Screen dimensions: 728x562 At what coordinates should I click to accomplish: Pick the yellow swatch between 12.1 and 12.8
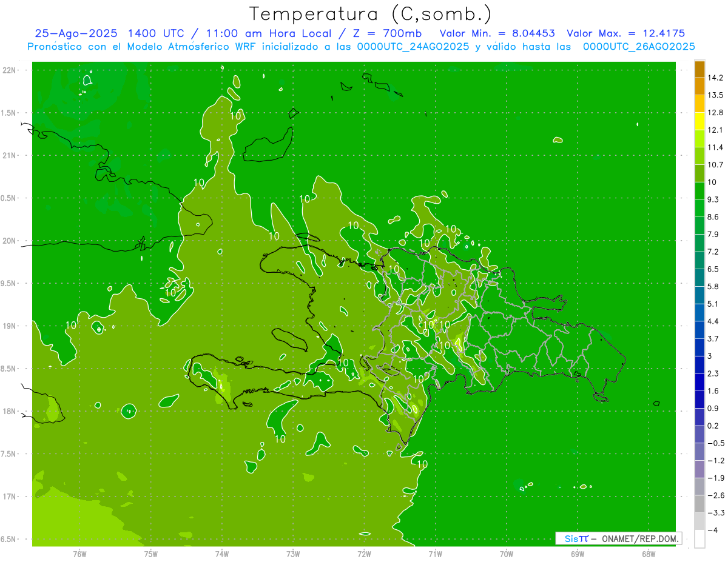(699, 121)
